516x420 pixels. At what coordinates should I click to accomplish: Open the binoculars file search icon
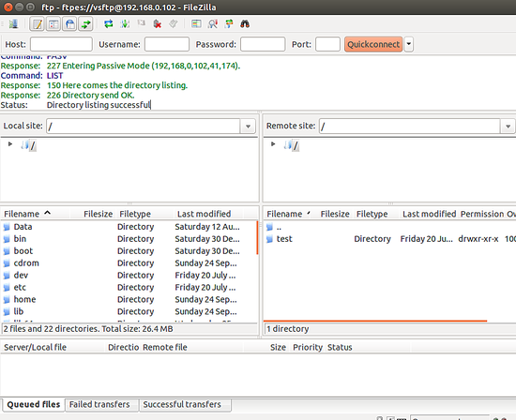245,24
